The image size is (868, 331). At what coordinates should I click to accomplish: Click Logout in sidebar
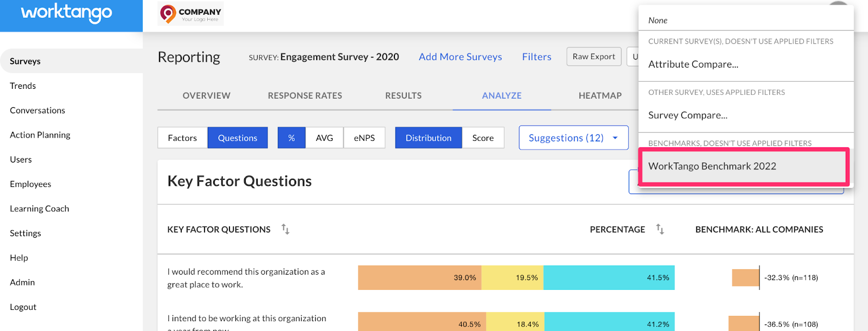point(23,307)
